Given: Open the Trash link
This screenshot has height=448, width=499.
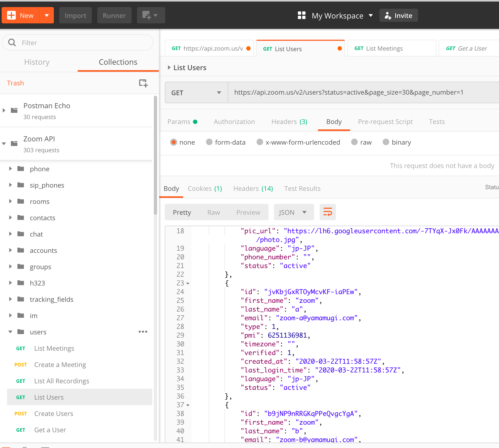Looking at the screenshot, I should (15, 83).
